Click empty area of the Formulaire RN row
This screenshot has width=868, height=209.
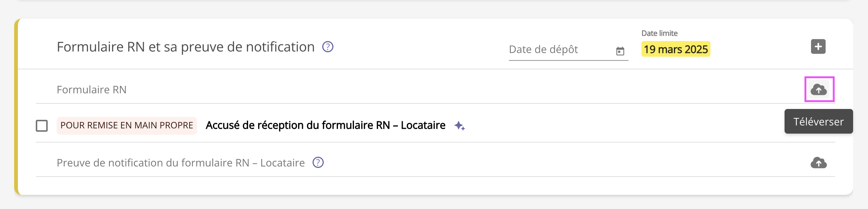[447, 90]
